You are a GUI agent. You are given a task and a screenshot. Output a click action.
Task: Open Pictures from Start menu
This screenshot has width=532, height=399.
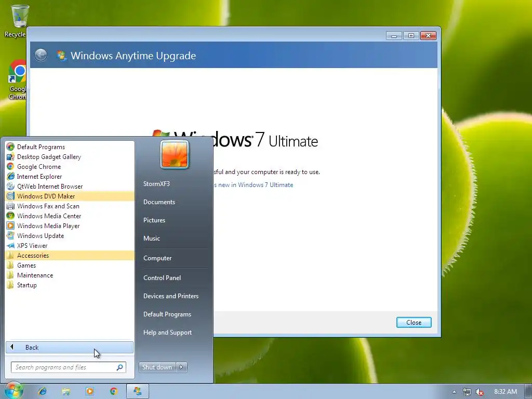154,220
